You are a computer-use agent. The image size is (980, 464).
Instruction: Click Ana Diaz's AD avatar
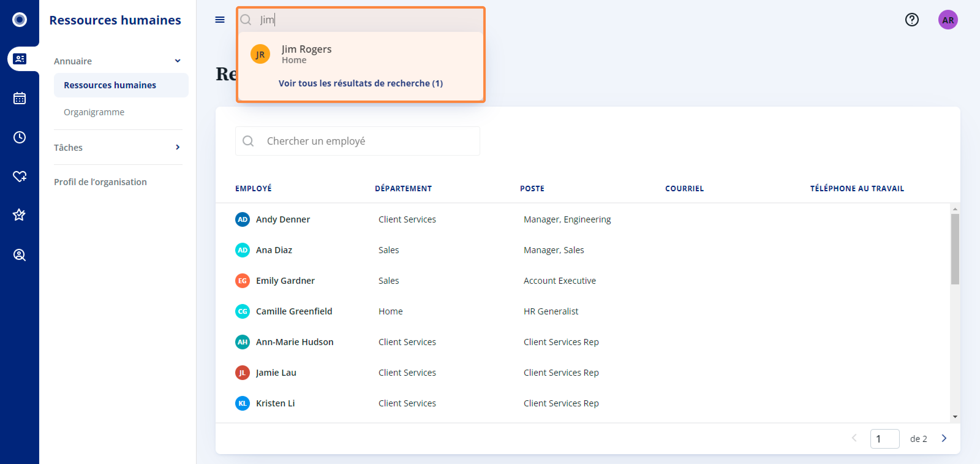242,250
